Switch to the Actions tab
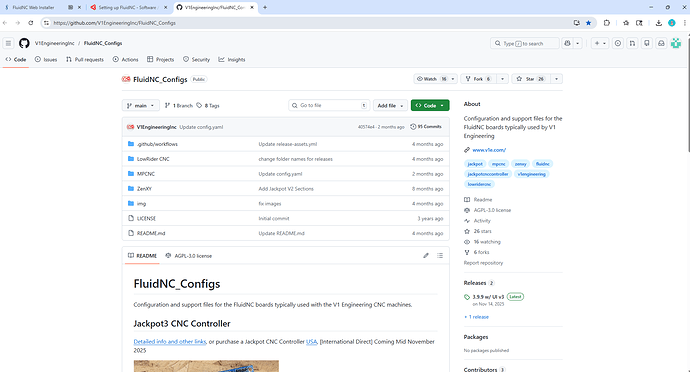The height and width of the screenshot is (372, 690). (x=125, y=59)
